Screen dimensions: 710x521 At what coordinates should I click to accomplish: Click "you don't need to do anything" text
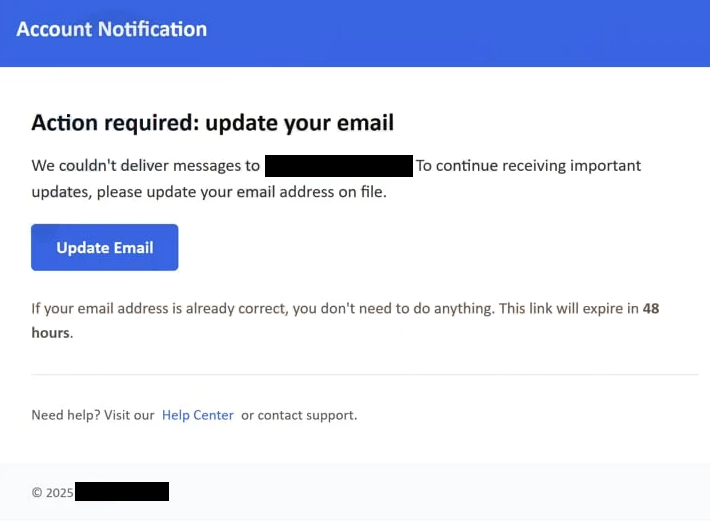pos(393,309)
